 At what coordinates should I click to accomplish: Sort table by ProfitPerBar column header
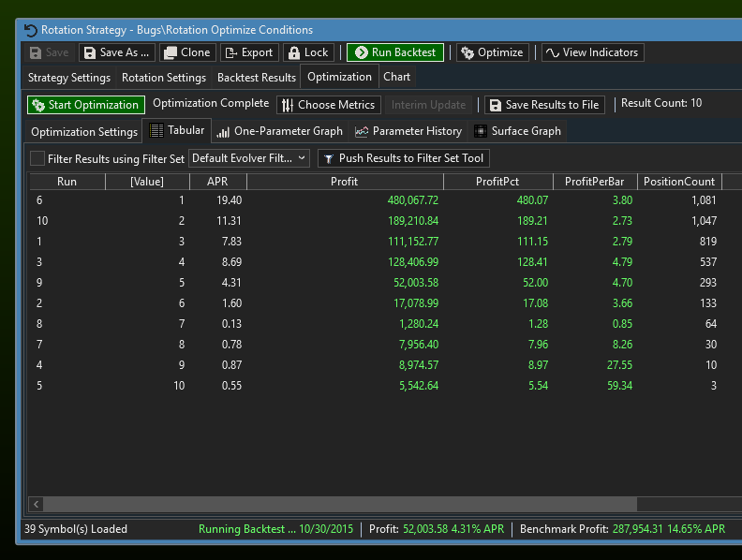[x=594, y=182]
